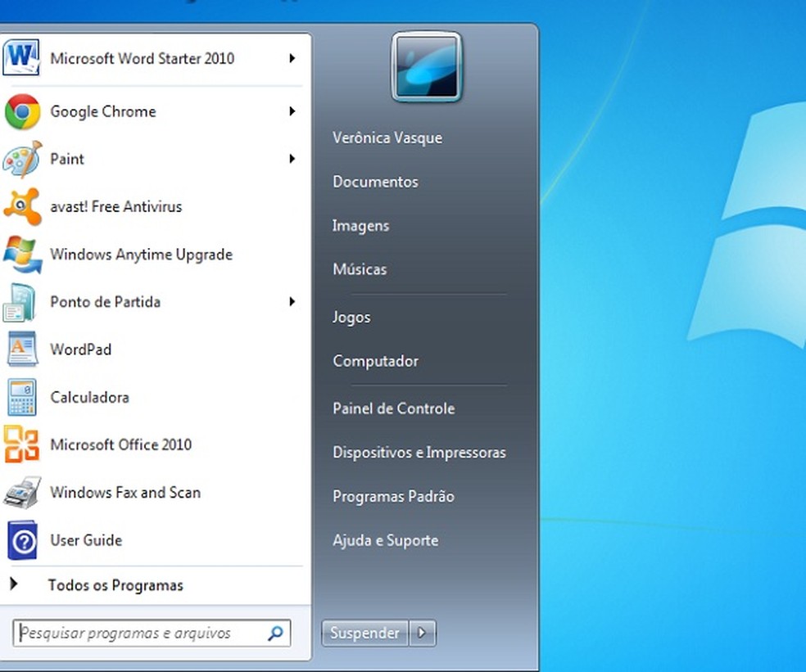Select the Calculadora label
This screenshot has height=672, width=806.
tap(89, 397)
